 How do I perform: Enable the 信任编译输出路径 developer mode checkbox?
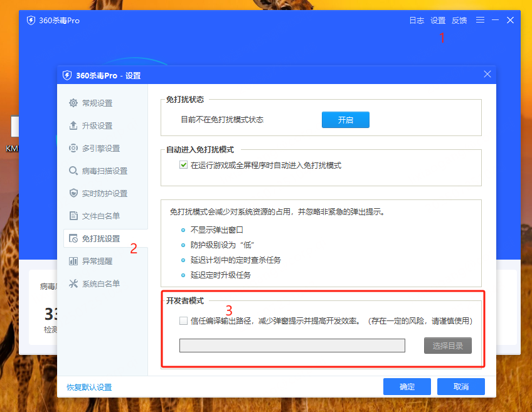[184, 321]
